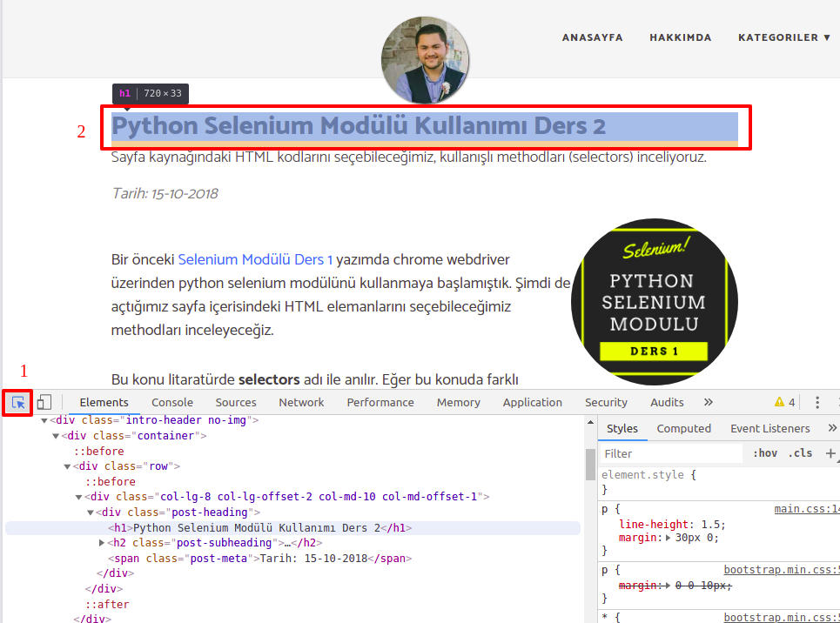Click the Tarih: 15-10-2018 date text
840x623 pixels.
[x=165, y=193]
